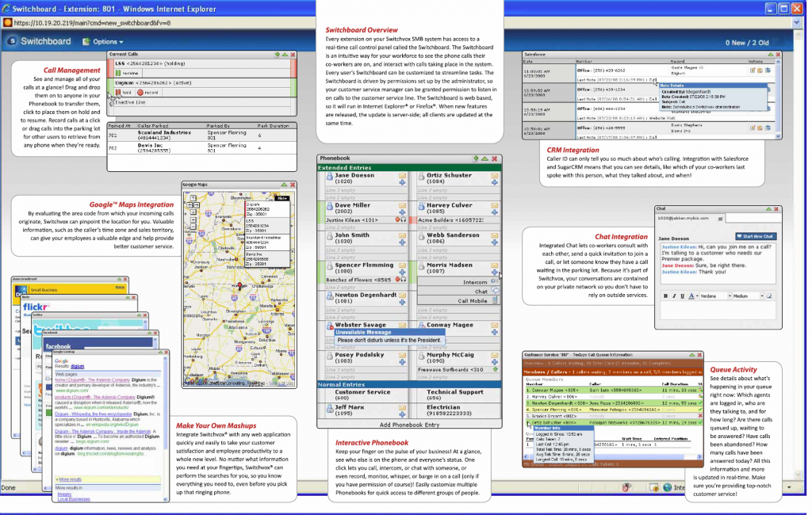812x515 pixels.
Task: Click John Smith's voicemail envelope icon
Action: coord(402,236)
